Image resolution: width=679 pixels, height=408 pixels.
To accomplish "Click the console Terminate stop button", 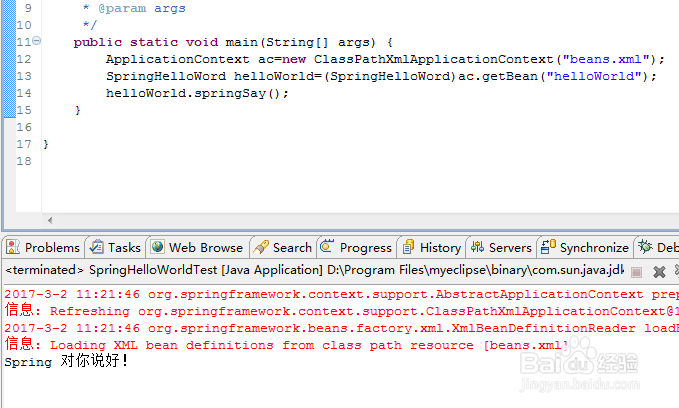I will click(x=636, y=272).
